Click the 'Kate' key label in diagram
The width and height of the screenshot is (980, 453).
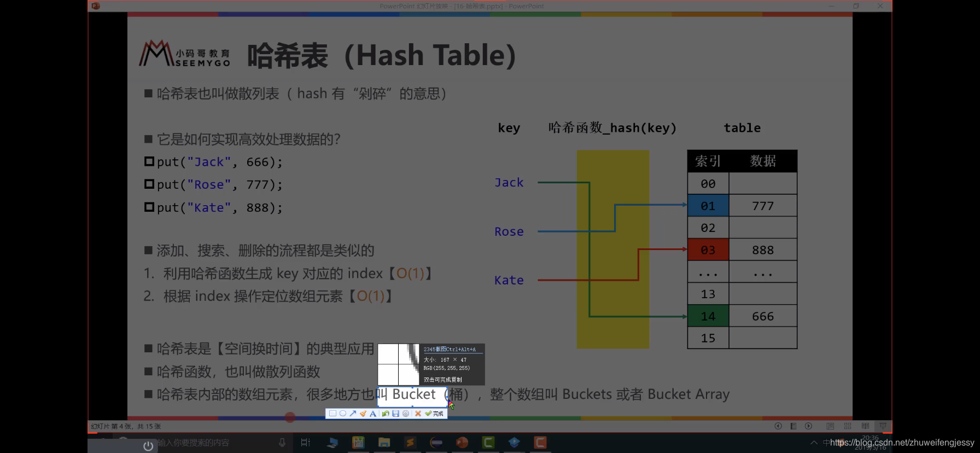pos(509,280)
